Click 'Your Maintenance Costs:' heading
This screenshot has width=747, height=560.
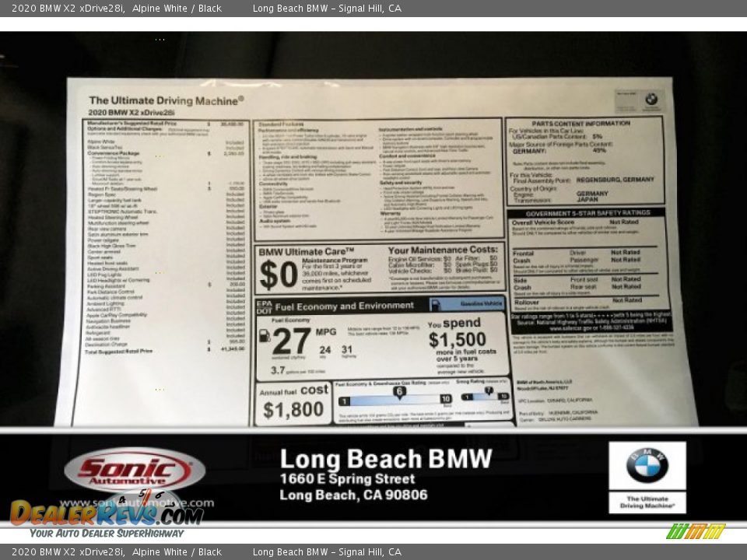[x=443, y=250]
